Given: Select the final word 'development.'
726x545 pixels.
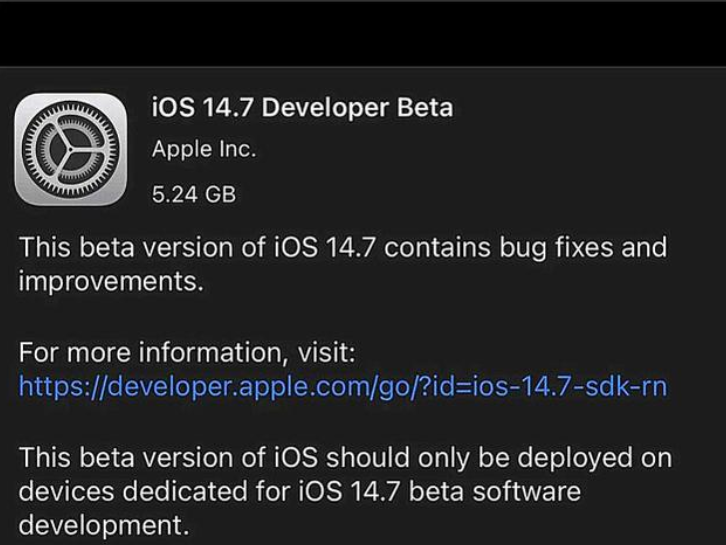Looking at the screenshot, I should [103, 525].
